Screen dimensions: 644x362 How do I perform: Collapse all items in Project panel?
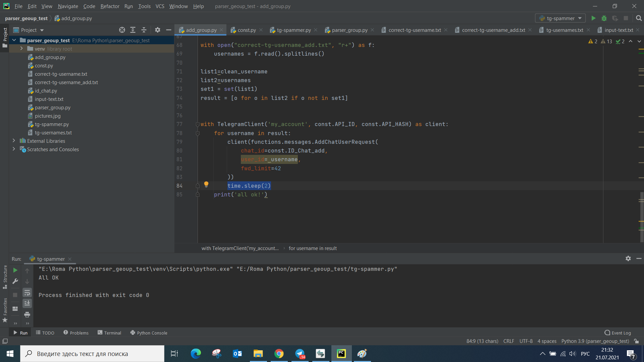pyautogui.click(x=144, y=30)
